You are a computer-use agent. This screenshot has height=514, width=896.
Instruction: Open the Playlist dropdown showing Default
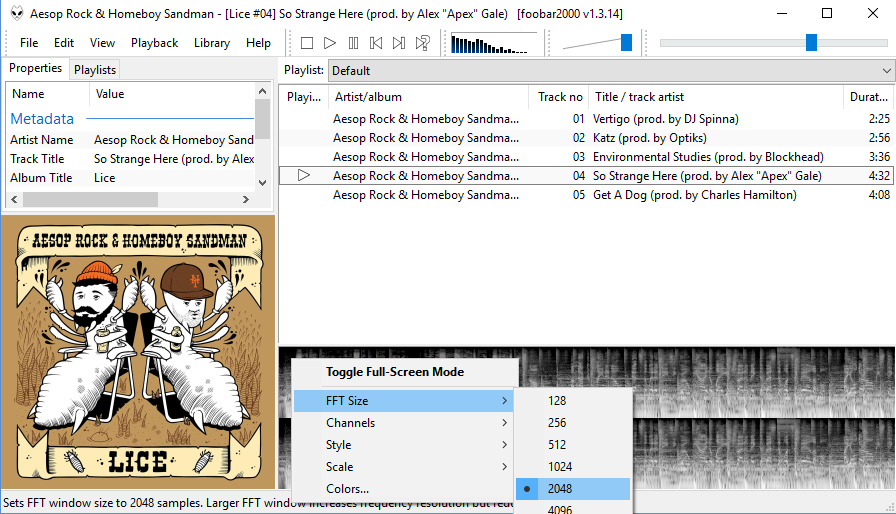(x=611, y=71)
